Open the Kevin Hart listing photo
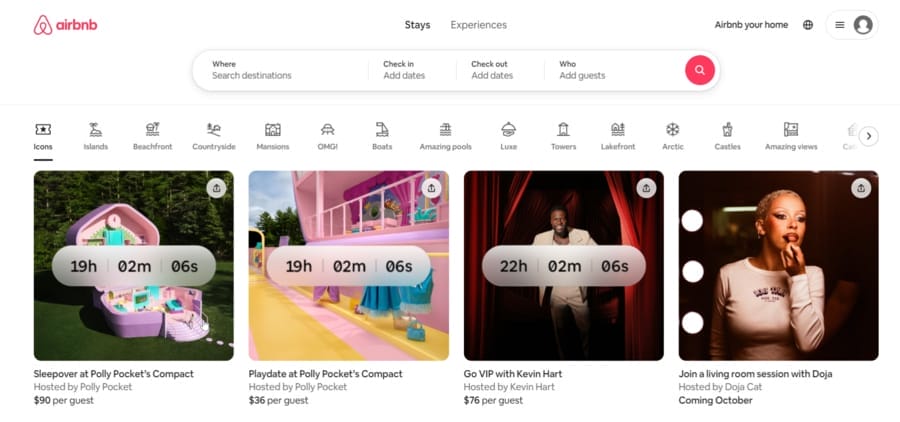This screenshot has height=422, width=900. [564, 265]
